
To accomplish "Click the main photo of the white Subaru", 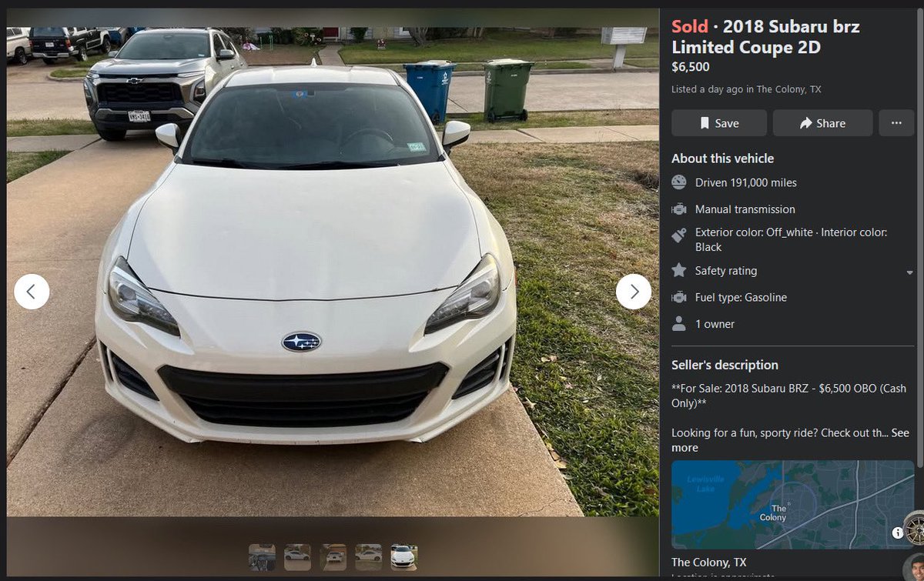I will click(x=333, y=272).
